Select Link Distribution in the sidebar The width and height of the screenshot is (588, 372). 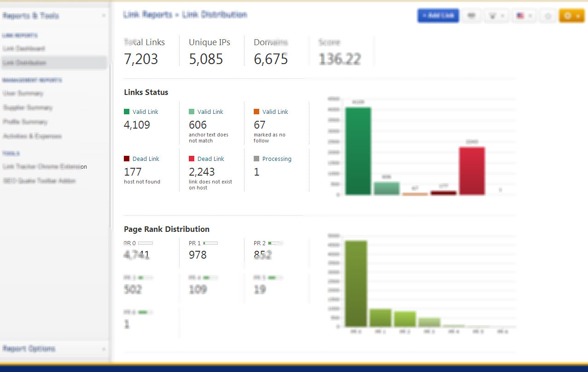pyautogui.click(x=24, y=63)
